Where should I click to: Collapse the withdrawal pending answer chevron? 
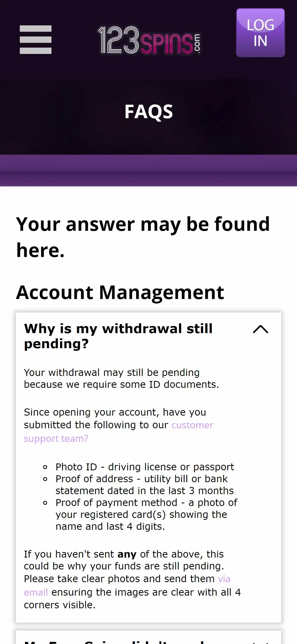click(260, 329)
